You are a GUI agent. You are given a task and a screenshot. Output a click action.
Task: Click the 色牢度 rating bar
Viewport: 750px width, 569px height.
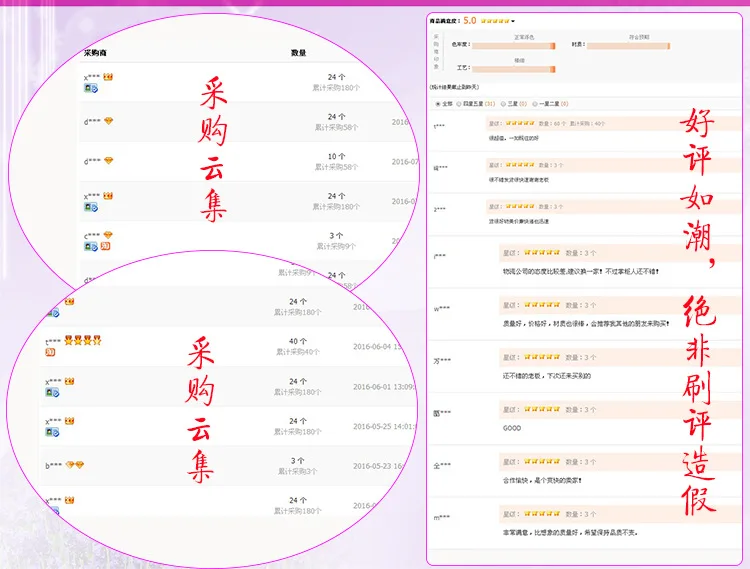[x=514, y=45]
